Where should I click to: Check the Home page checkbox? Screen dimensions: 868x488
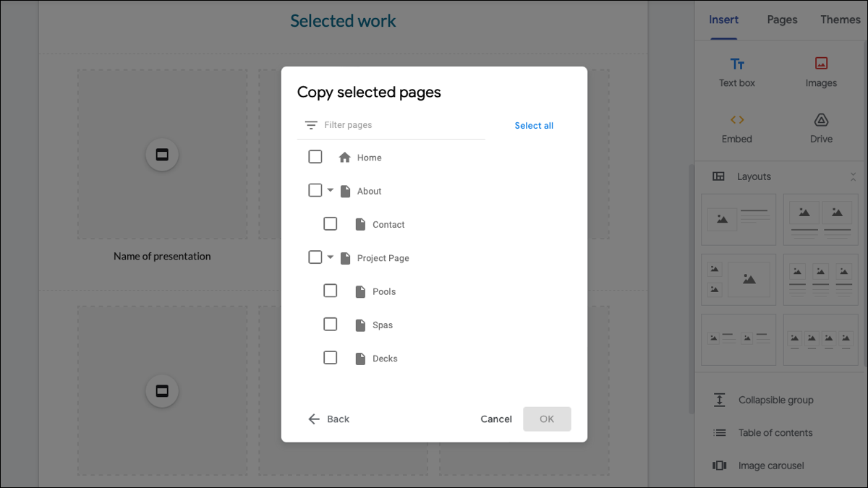point(315,156)
